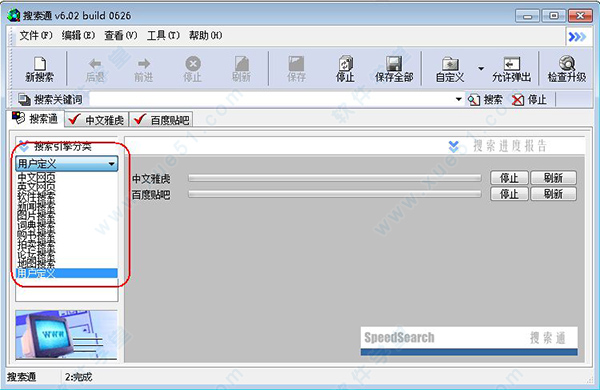The width and height of the screenshot is (600, 390).
Task: Click the 停止 toolbar icon beside 保存全部
Action: [345, 69]
